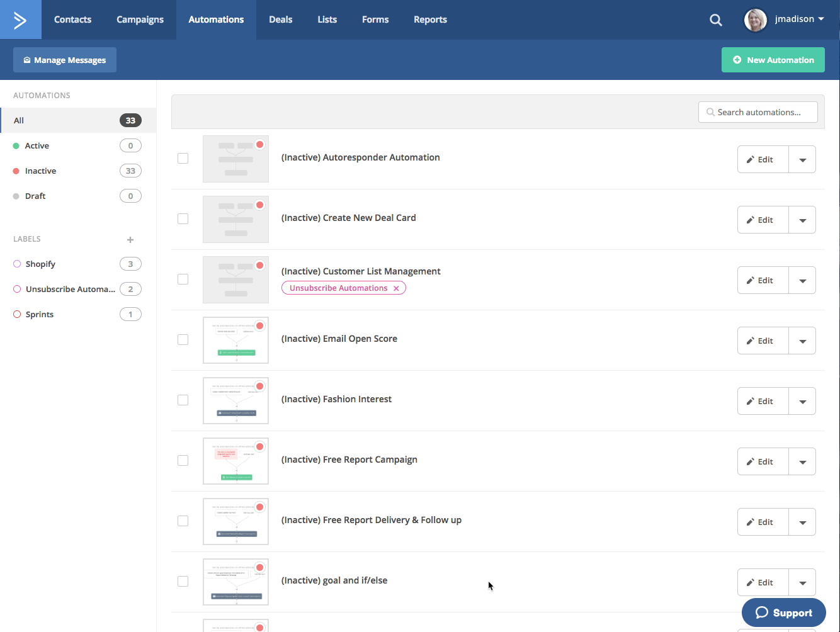The image size is (840, 632).
Task: Open the Deals tab
Action: pos(280,20)
